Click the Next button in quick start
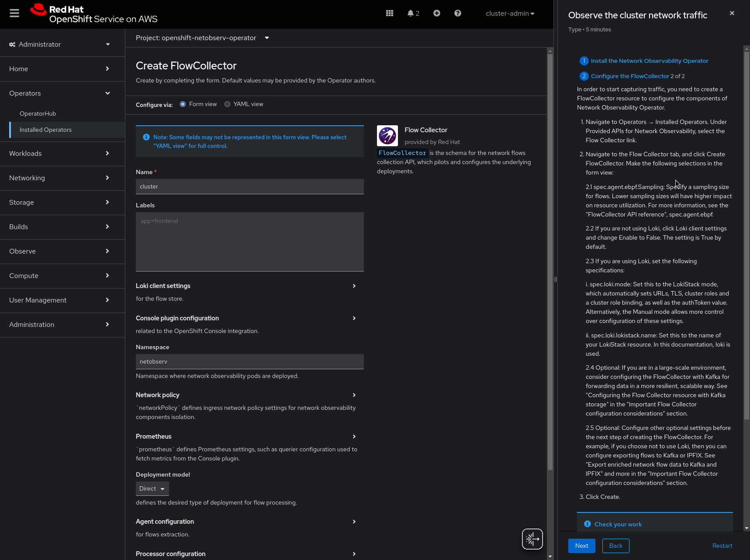 pos(581,546)
